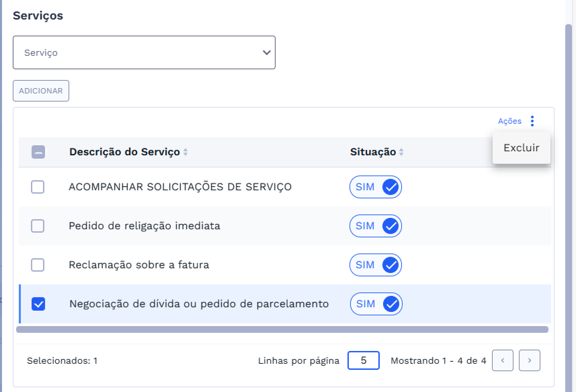Toggle the header select-all checkbox

click(38, 152)
